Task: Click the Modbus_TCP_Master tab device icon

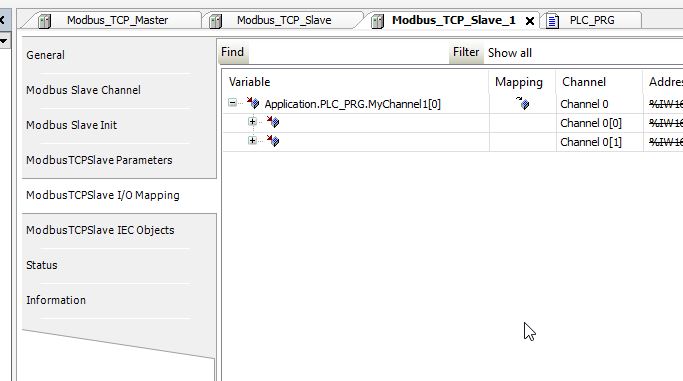Action: point(44,21)
